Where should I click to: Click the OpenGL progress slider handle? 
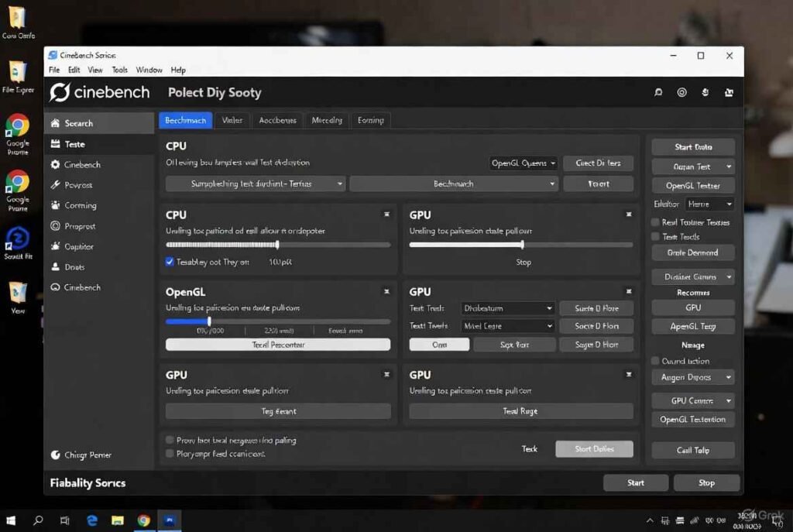coord(209,321)
